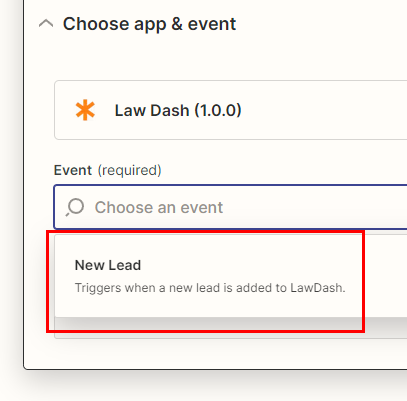Focus the Choose an event search box

[231, 207]
